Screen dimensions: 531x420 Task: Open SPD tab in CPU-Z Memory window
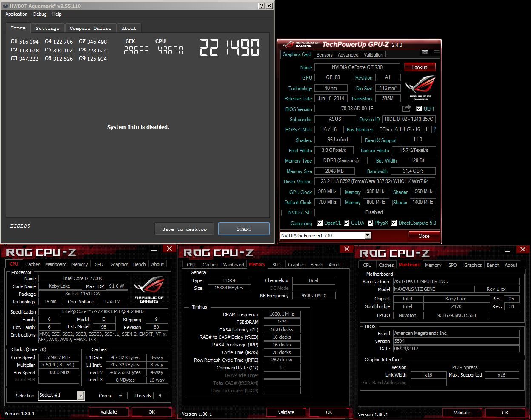click(277, 265)
